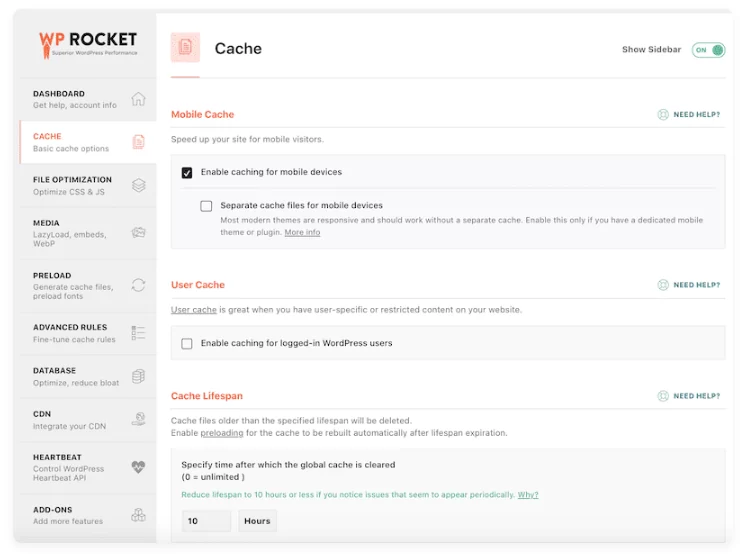
Task: Click the WP Rocket logo
Action: (88, 44)
